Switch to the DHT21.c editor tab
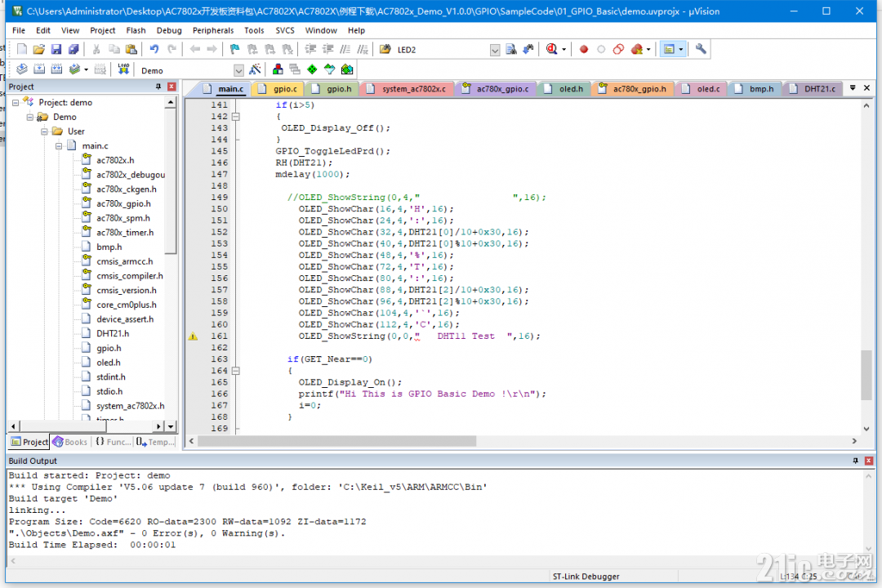This screenshot has height=588, width=882. (x=813, y=89)
